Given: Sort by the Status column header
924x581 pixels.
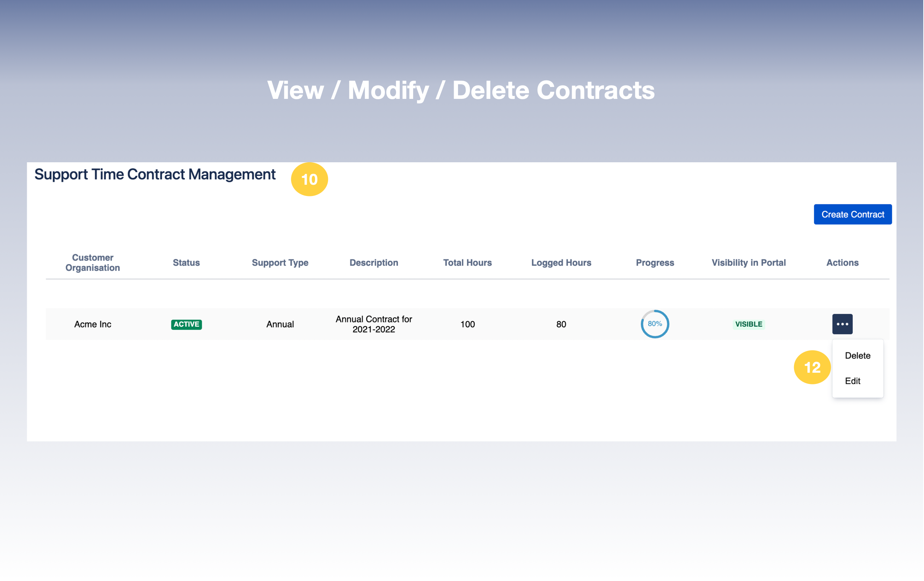Looking at the screenshot, I should (x=186, y=263).
